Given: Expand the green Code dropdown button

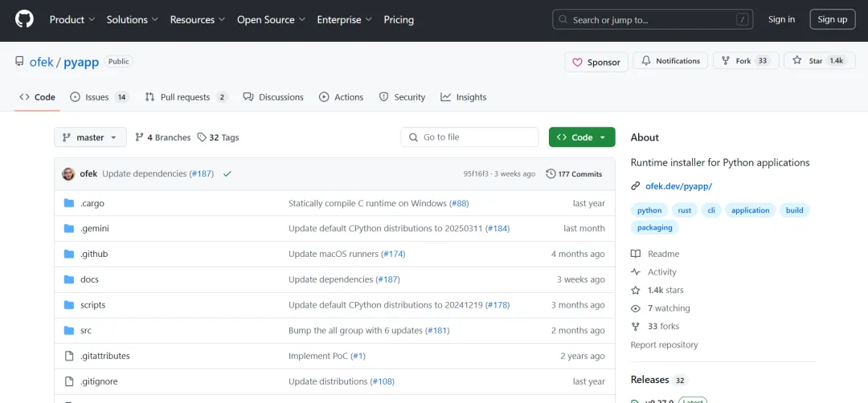Looking at the screenshot, I should tap(582, 137).
